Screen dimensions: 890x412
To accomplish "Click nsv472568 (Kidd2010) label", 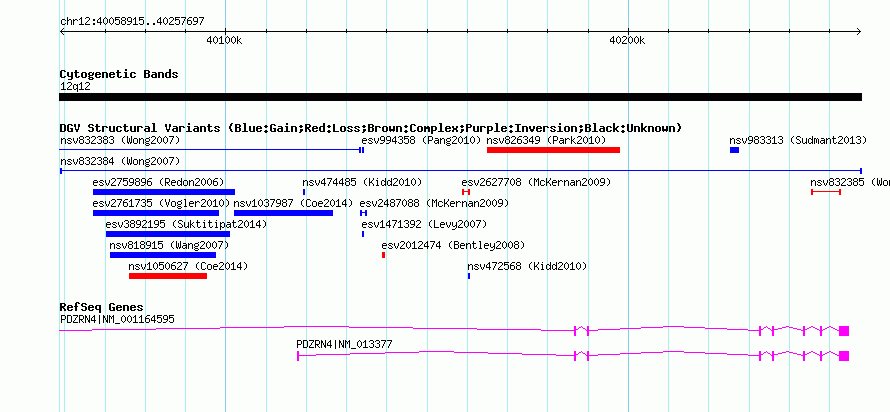I will [527, 266].
